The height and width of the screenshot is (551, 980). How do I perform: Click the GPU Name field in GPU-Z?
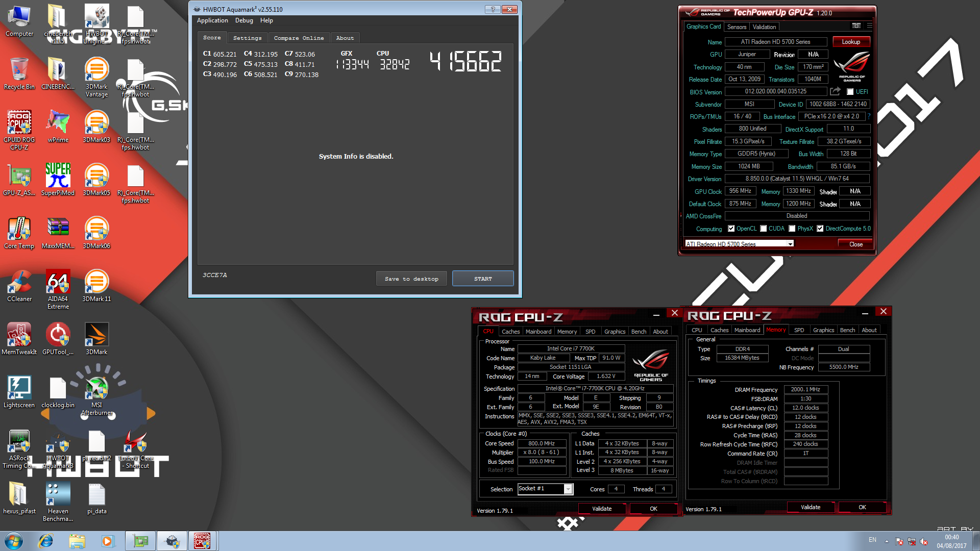pyautogui.click(x=775, y=42)
